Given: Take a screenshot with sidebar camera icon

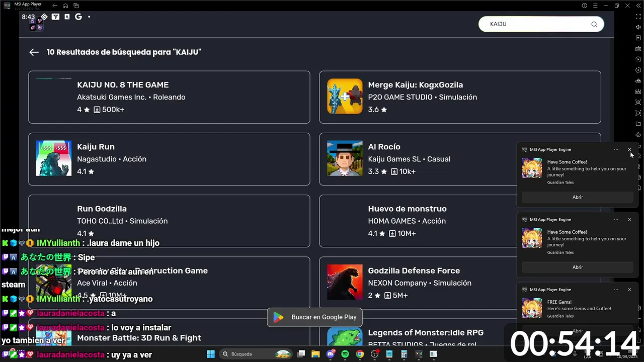Looking at the screenshot, I should coord(638,102).
